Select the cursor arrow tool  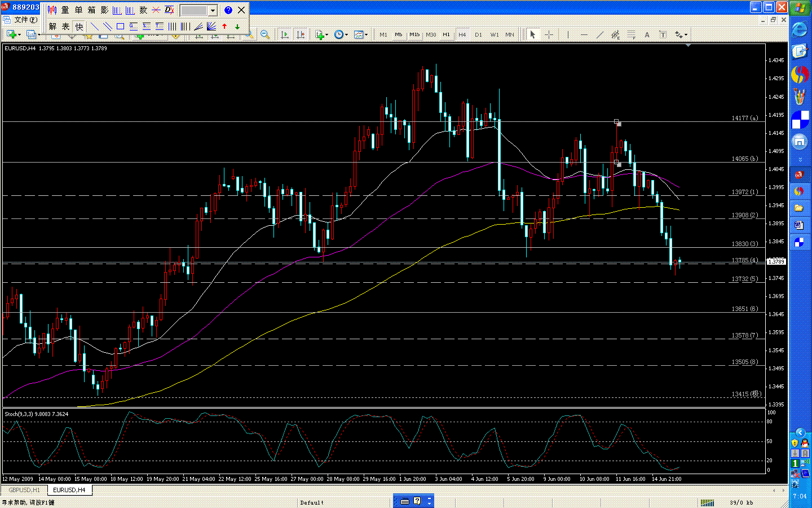click(x=532, y=34)
